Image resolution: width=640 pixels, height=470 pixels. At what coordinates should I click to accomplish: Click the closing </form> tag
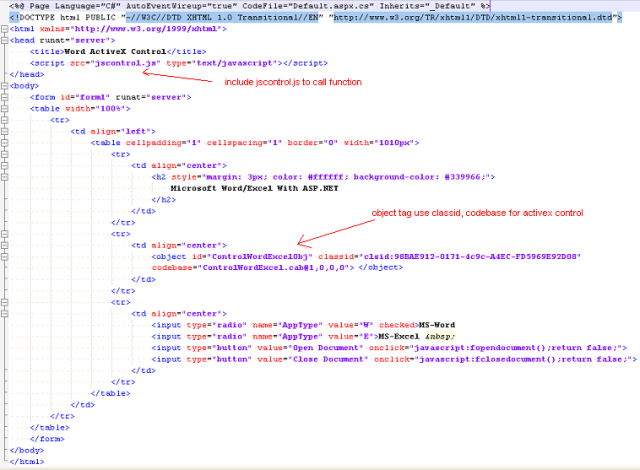point(47,439)
